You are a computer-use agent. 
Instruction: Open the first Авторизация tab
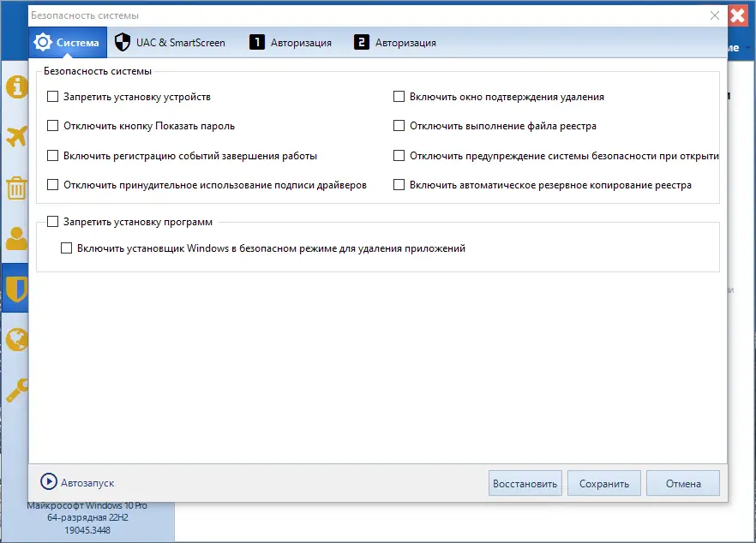[291, 43]
